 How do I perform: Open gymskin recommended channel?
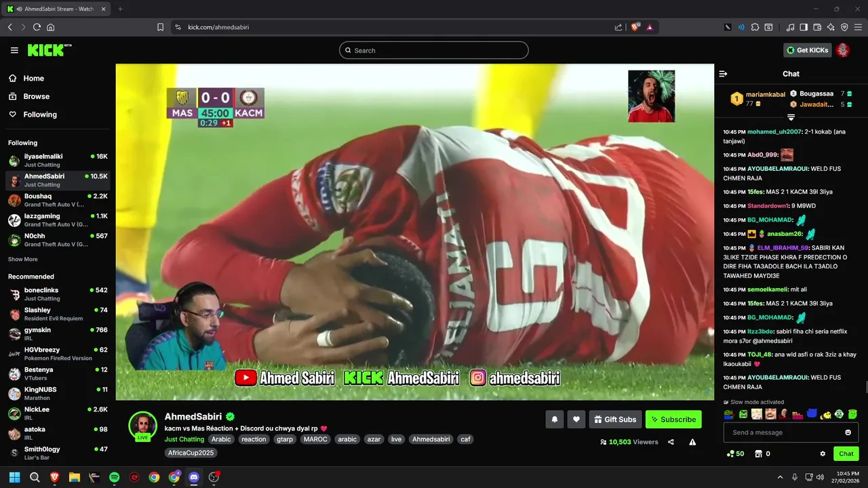click(58, 333)
